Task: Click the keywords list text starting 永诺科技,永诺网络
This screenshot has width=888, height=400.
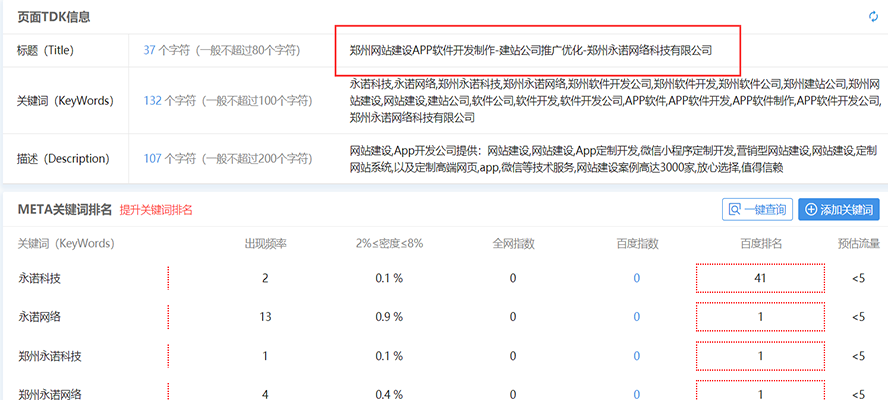Action: click(616, 101)
